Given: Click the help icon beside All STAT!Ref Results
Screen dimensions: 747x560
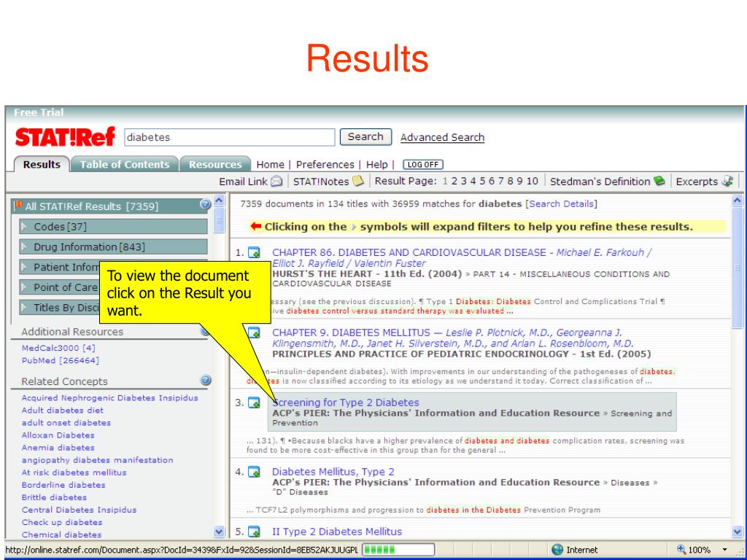Looking at the screenshot, I should click(x=205, y=205).
